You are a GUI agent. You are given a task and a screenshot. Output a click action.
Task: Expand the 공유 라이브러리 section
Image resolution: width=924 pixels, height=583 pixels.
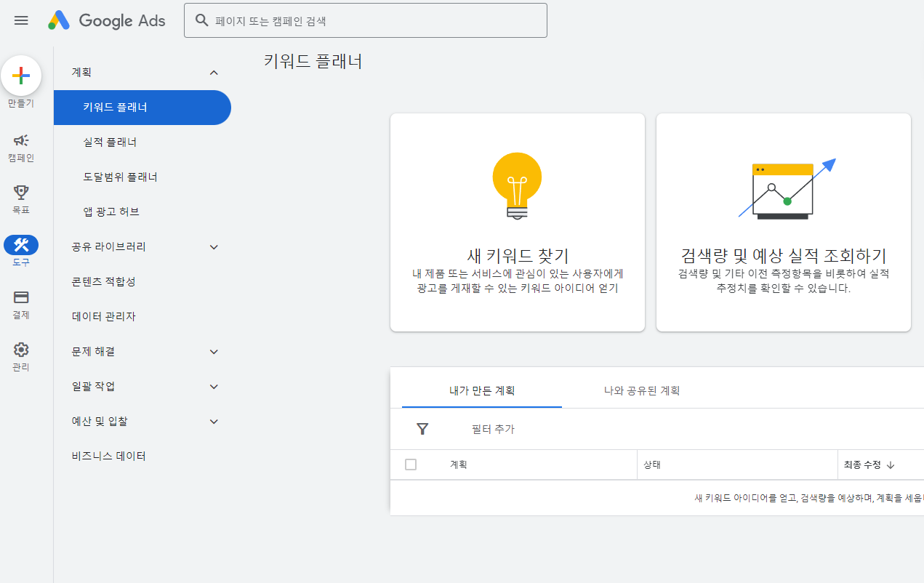[214, 246]
